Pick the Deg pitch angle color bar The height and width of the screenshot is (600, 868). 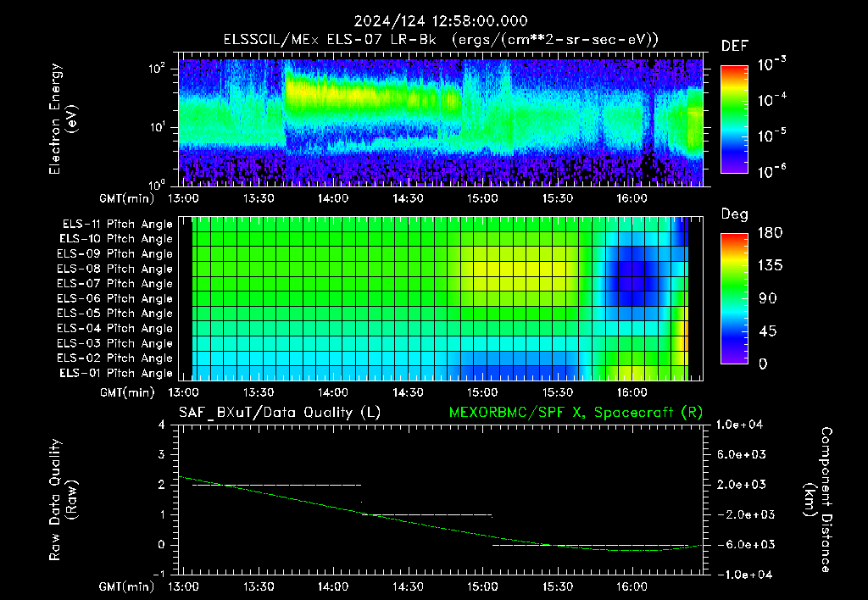point(734,299)
